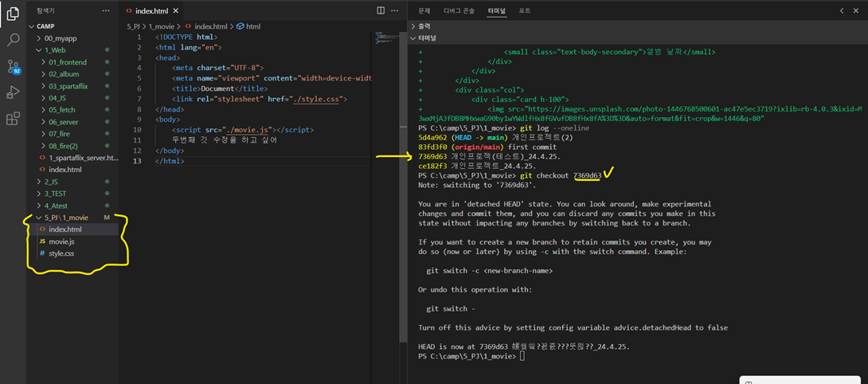Expand the 06_server folder

point(63,122)
